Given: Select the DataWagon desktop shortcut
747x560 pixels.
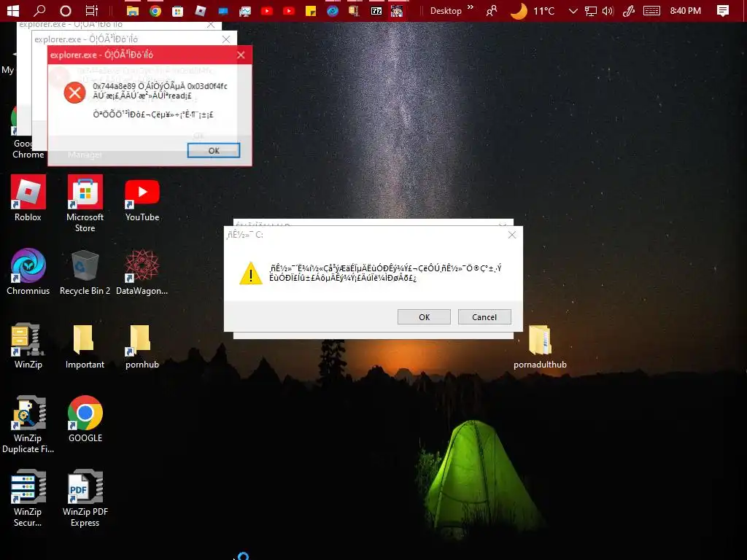Looking at the screenshot, I should (142, 272).
